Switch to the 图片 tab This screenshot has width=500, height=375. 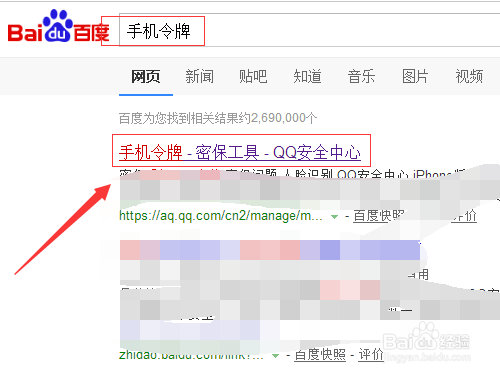tap(415, 77)
